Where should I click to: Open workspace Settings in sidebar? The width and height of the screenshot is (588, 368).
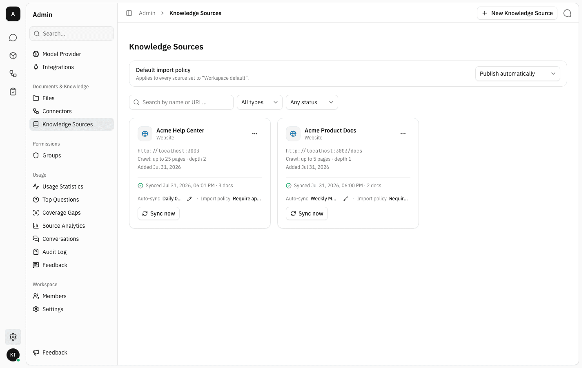[71, 309]
